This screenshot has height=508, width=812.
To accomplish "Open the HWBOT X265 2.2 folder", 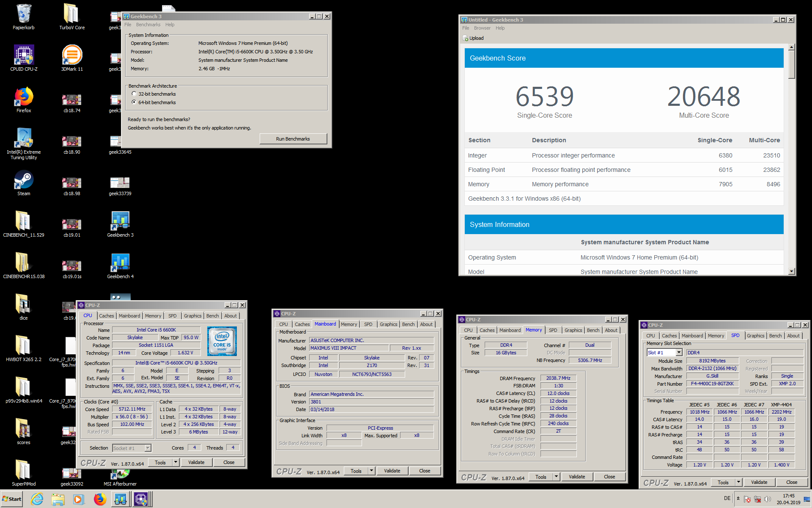I will [24, 349].
